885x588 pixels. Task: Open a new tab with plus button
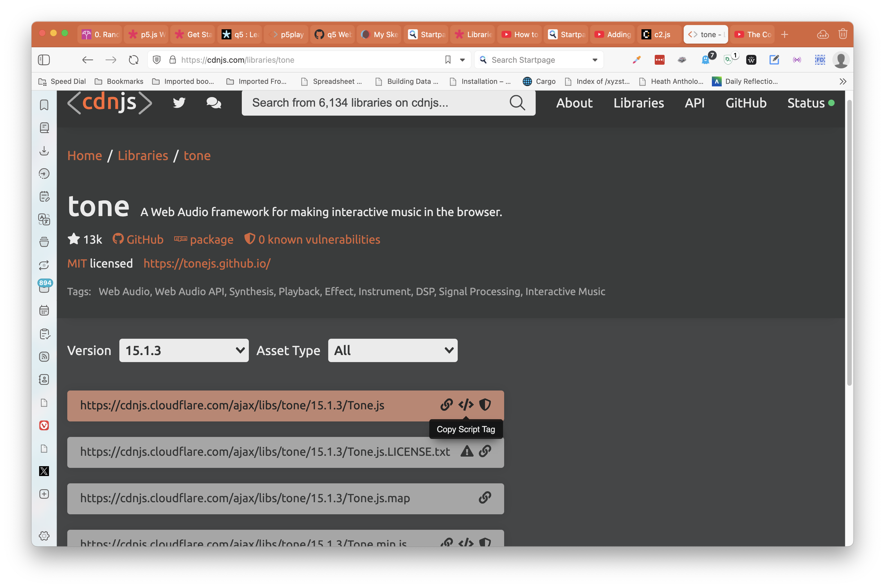[785, 35]
